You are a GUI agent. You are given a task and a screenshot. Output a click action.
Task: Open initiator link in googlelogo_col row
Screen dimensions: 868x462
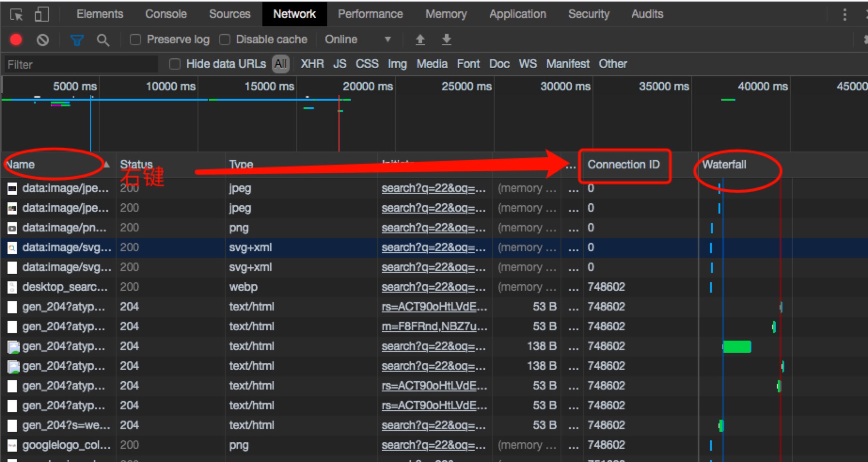pos(434,445)
